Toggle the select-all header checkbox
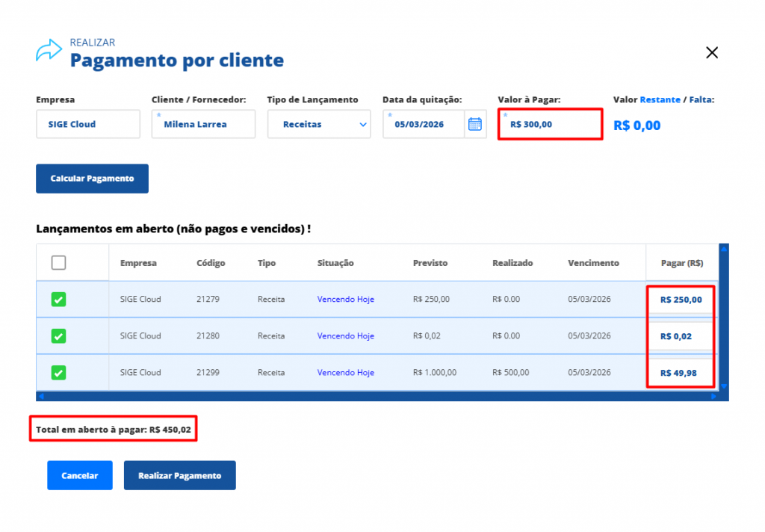This screenshot has height=532, width=765. [58, 263]
